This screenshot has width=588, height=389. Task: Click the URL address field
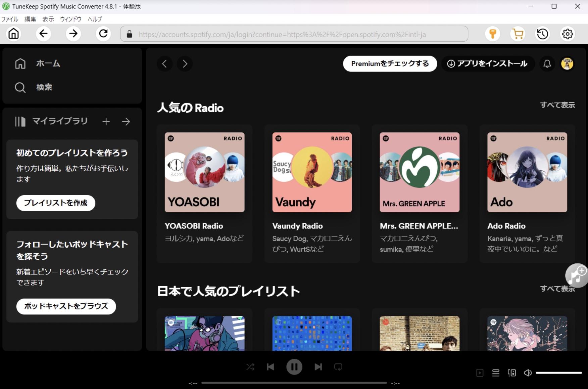(x=294, y=34)
